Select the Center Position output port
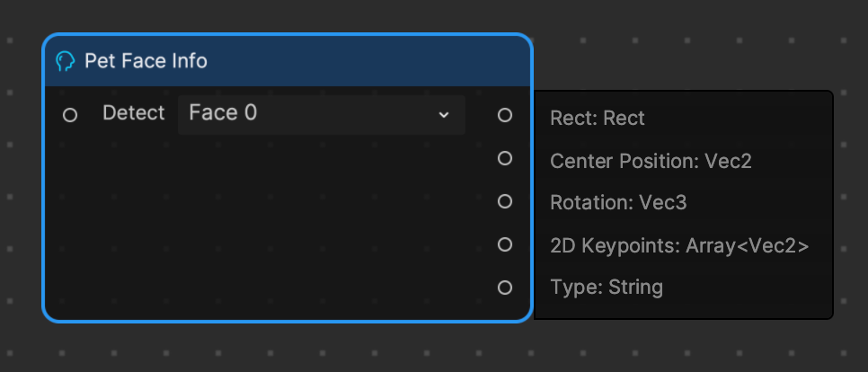The image size is (868, 372). coord(504,158)
